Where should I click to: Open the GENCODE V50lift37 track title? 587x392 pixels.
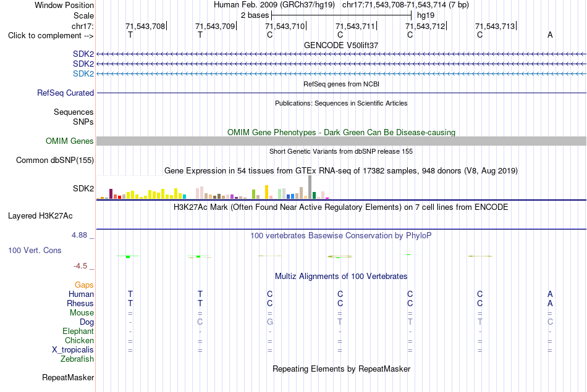point(341,45)
